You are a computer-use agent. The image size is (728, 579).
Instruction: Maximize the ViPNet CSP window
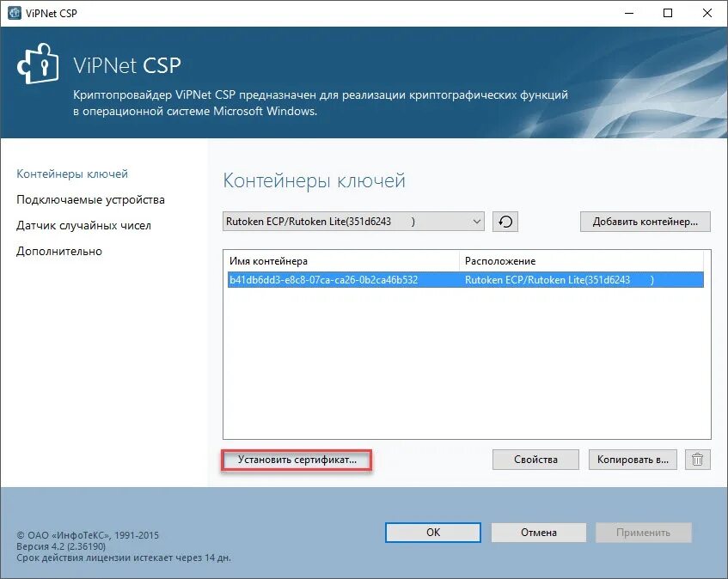click(668, 13)
